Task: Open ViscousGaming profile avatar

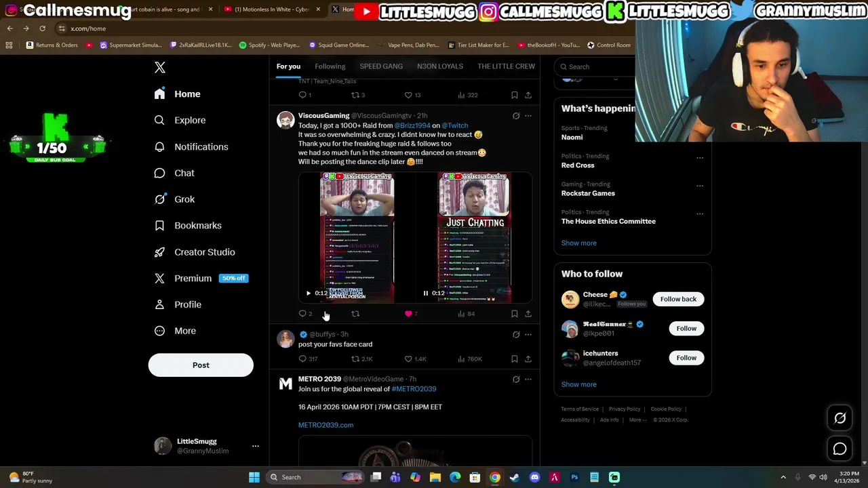Action: (285, 120)
